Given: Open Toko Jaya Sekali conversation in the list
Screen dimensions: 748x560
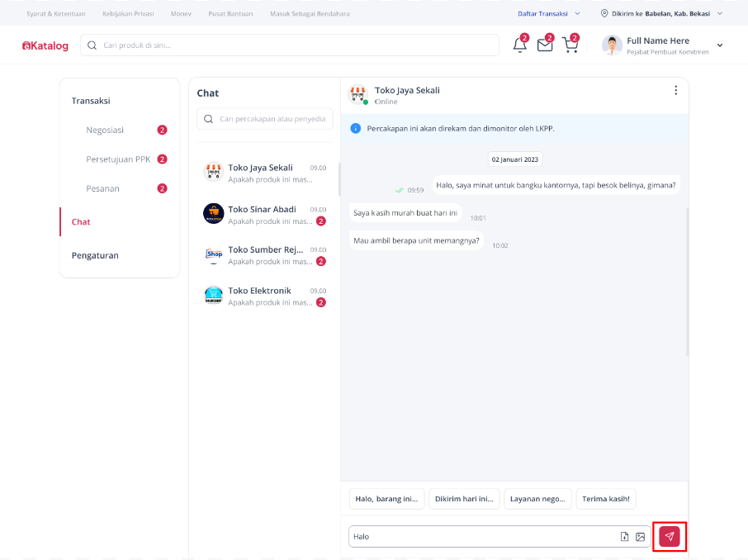Looking at the screenshot, I should coord(265,173).
